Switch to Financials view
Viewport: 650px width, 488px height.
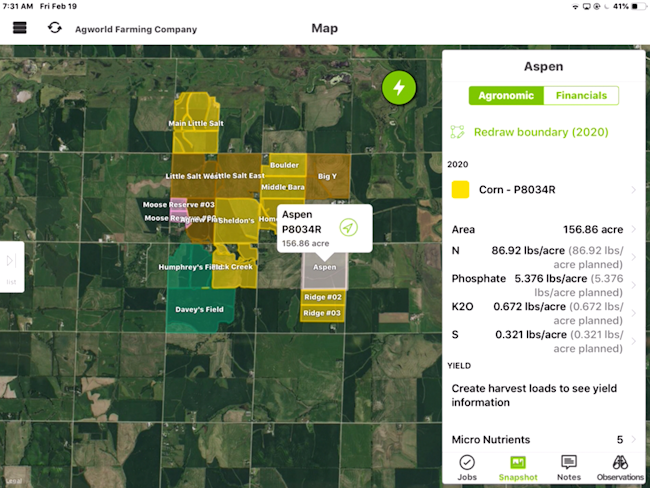(581, 96)
